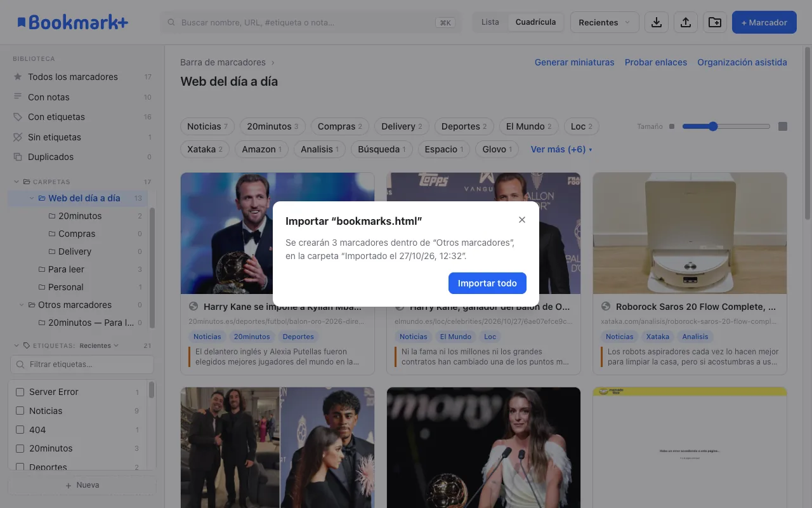
Task: Expand Ver más (+6) tag filters
Action: (x=561, y=149)
